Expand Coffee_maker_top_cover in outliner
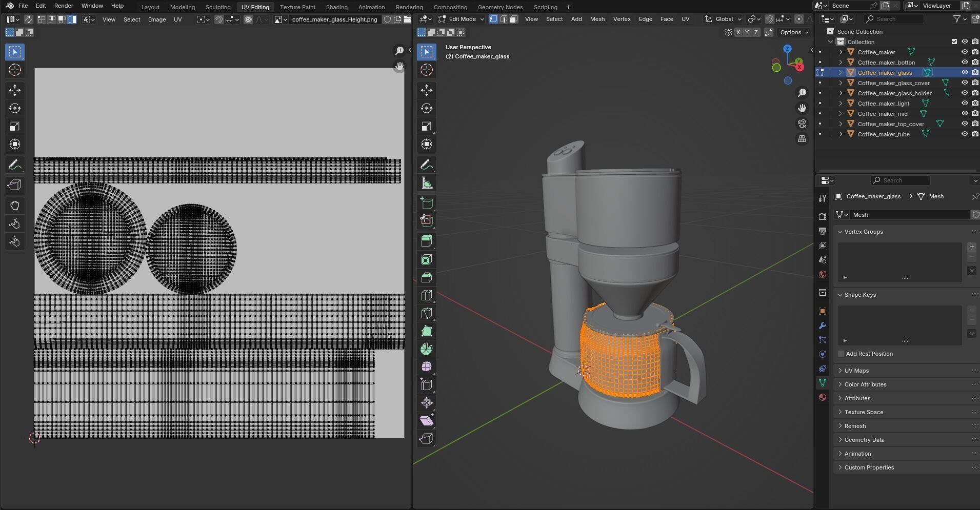 (x=841, y=124)
